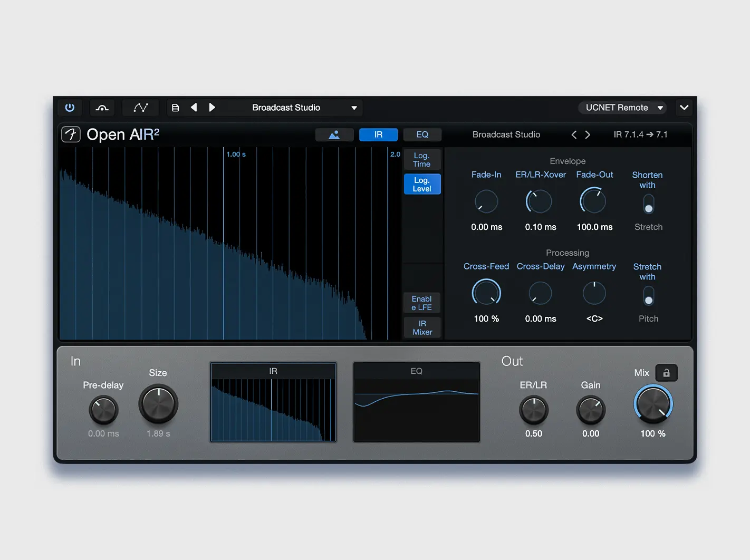This screenshot has width=750, height=560.
Task: Click the Mix lock icon
Action: pyautogui.click(x=666, y=373)
